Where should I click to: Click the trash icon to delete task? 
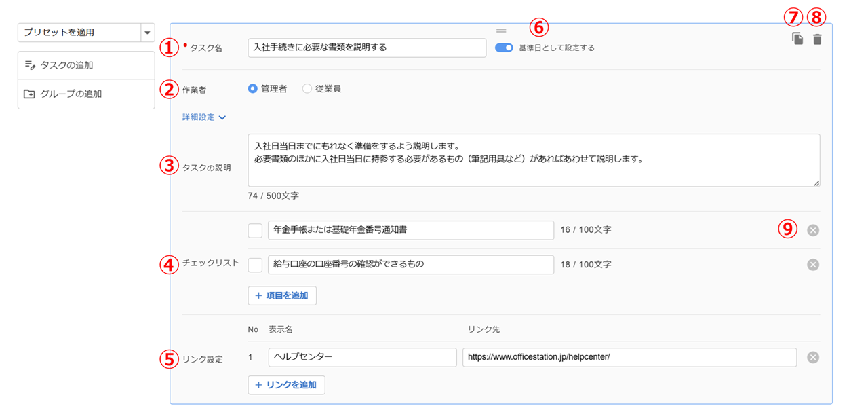coord(817,39)
